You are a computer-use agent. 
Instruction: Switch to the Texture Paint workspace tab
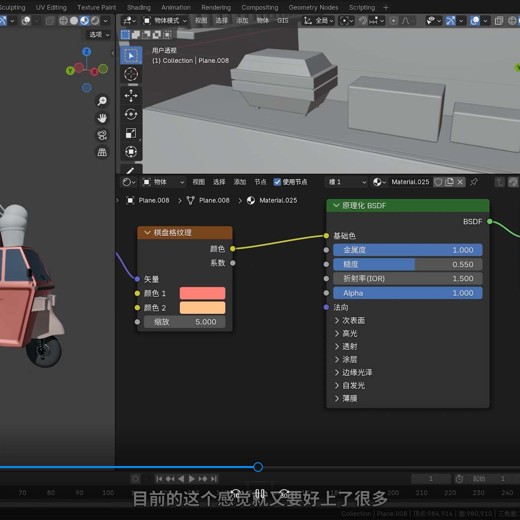pos(97,7)
